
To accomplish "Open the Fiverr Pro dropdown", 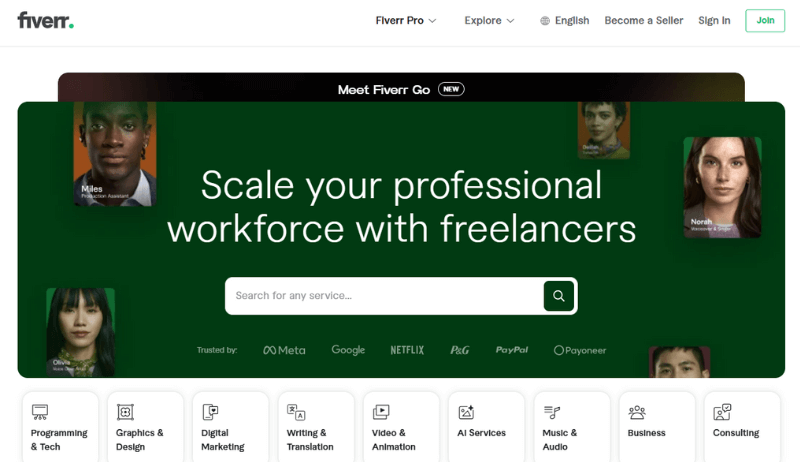I will [406, 20].
